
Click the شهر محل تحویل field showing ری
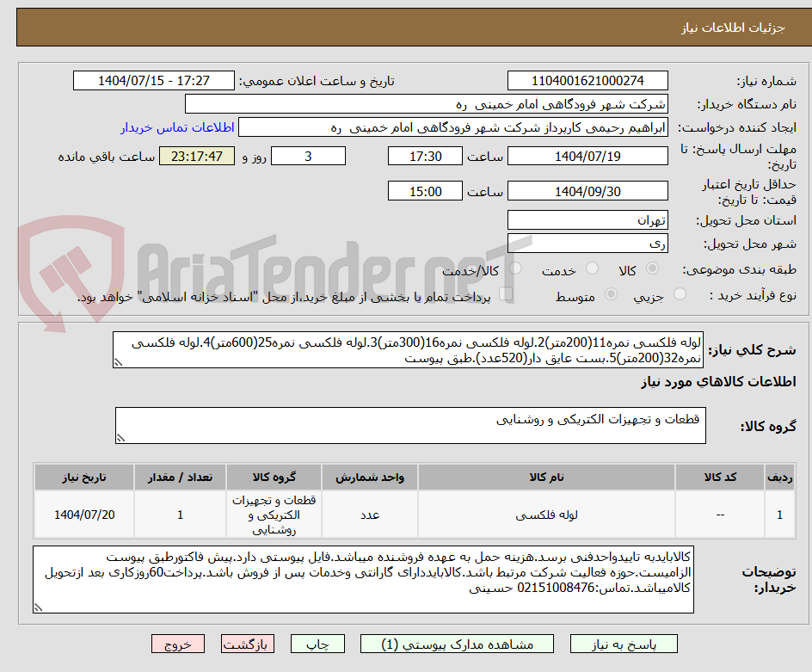(587, 244)
